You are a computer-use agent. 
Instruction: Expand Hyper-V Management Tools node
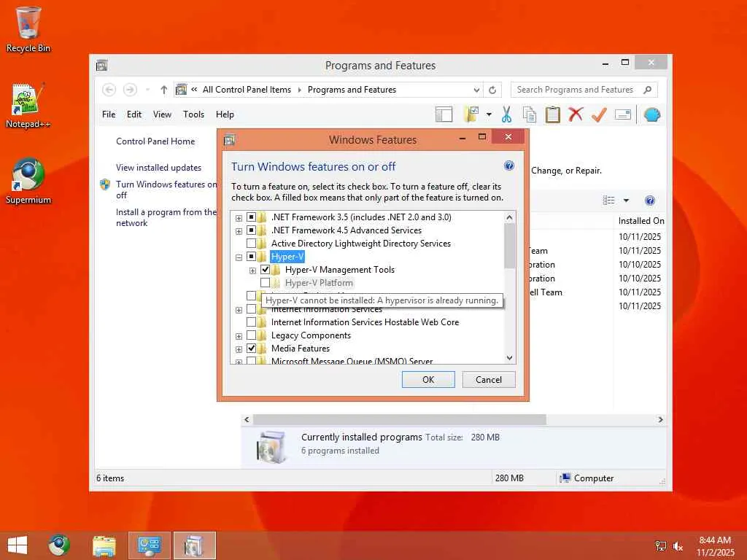[x=253, y=271]
